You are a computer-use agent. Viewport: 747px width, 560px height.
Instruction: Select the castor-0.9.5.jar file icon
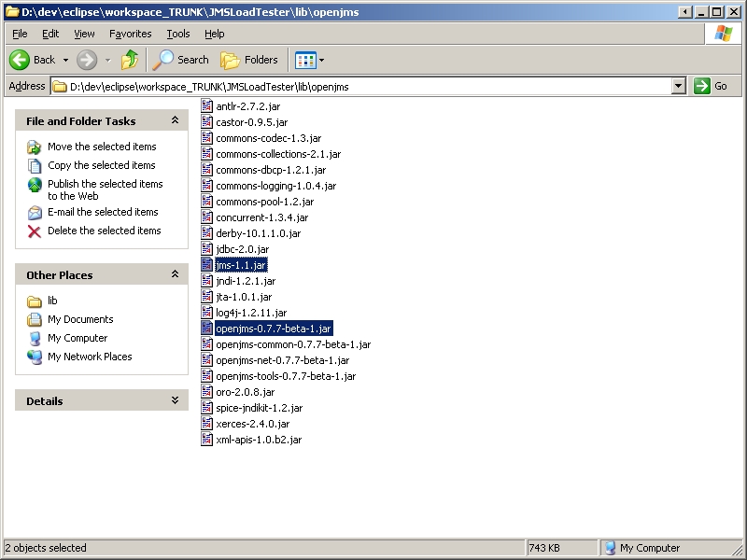(x=206, y=121)
